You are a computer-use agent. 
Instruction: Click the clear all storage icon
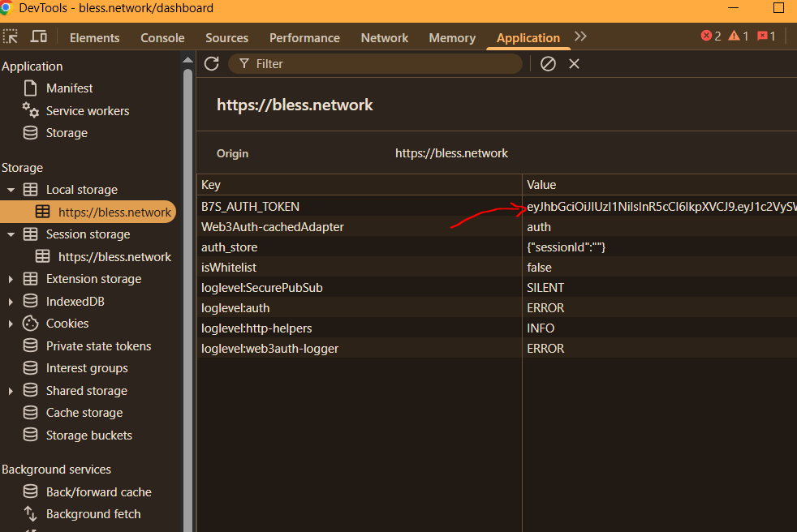tap(548, 63)
